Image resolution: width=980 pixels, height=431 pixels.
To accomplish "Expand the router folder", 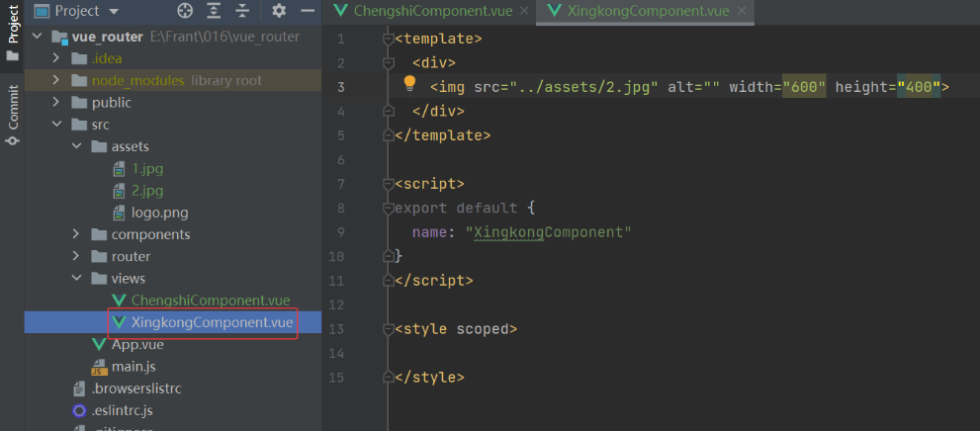I will [x=75, y=256].
